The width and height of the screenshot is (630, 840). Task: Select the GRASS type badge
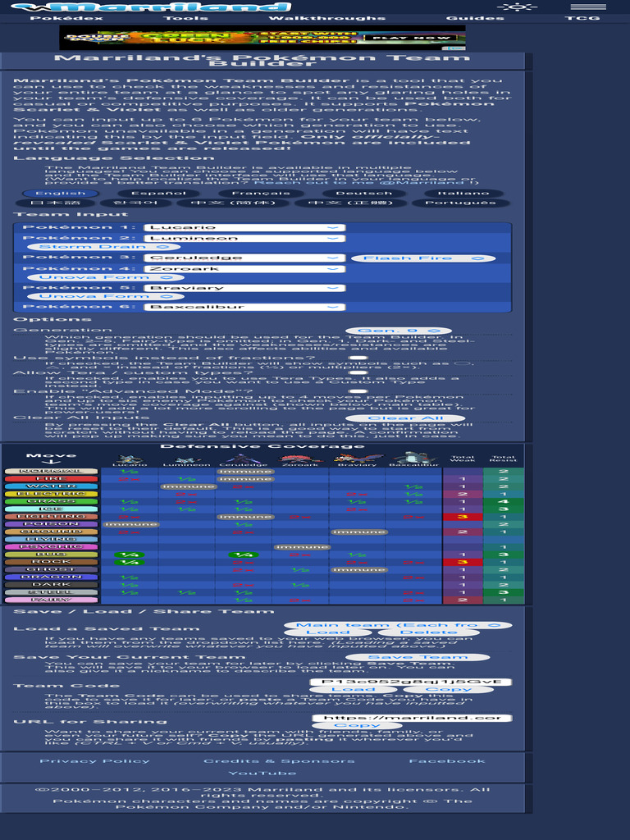[x=52, y=501]
